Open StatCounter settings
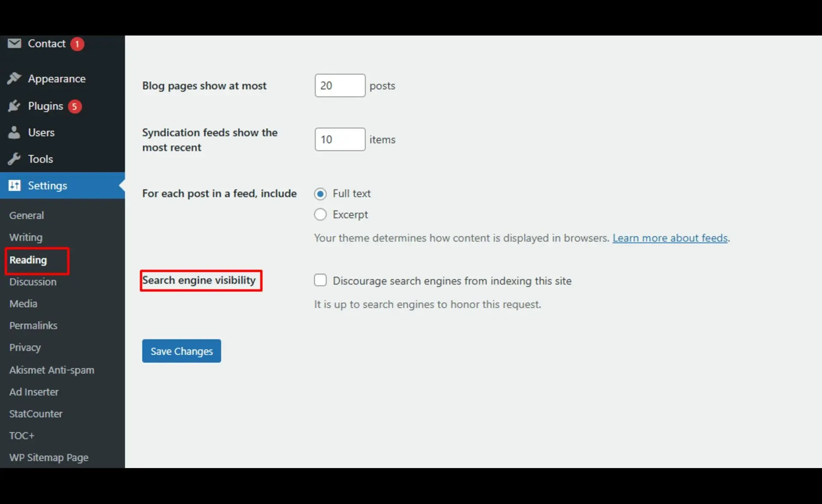822x504 pixels. coord(36,413)
